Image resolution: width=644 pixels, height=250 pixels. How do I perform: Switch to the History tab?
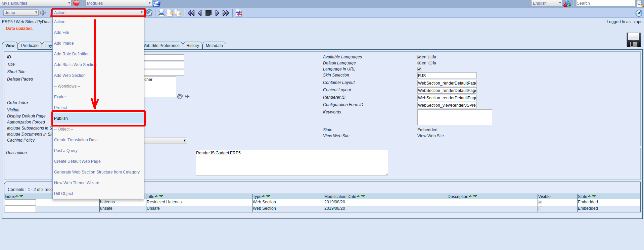tap(193, 46)
